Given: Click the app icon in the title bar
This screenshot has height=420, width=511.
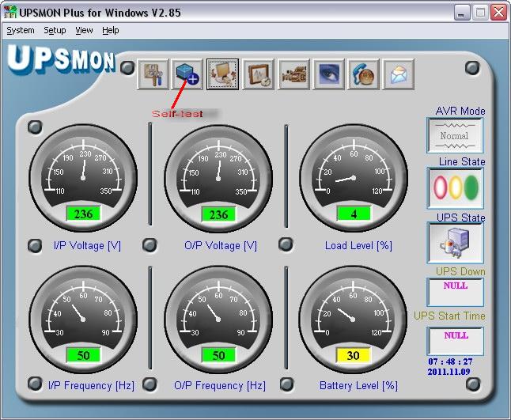Looking at the screenshot, I should coord(10,12).
